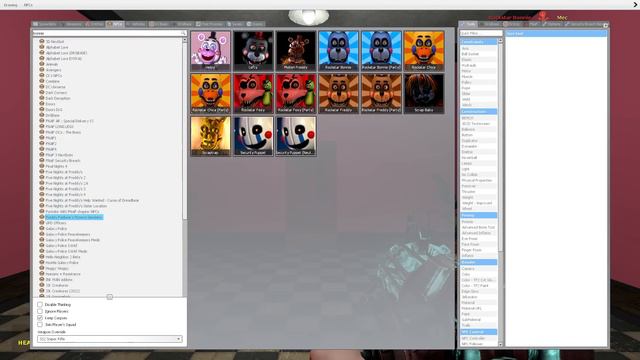Spawn the Scrap Baby NPC

point(424,93)
